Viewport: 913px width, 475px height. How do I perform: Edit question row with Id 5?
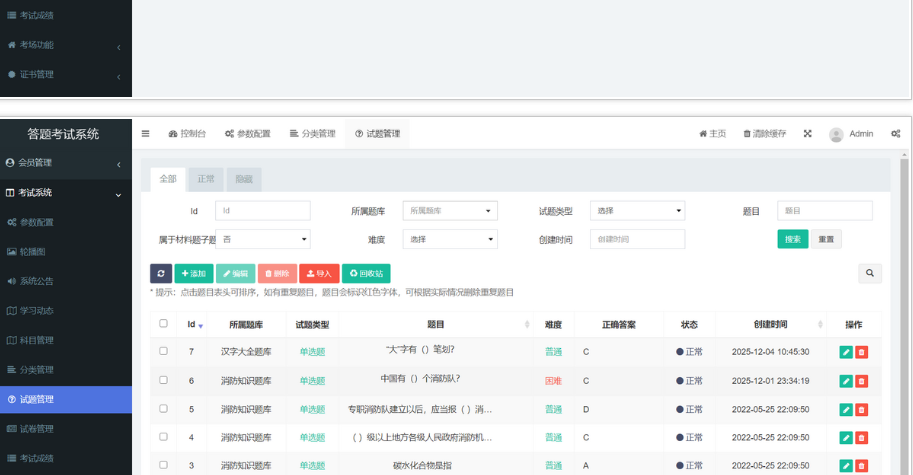(x=846, y=409)
